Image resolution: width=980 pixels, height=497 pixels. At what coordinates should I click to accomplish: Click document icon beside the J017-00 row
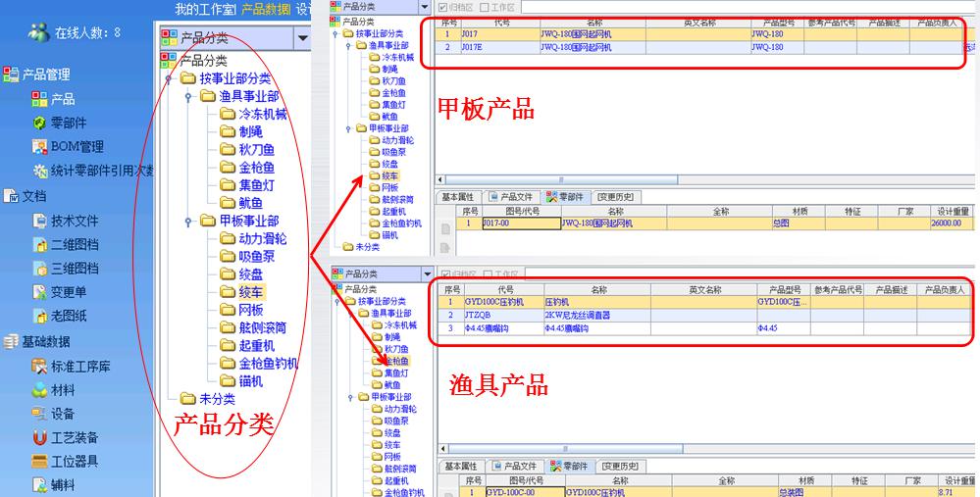click(445, 229)
